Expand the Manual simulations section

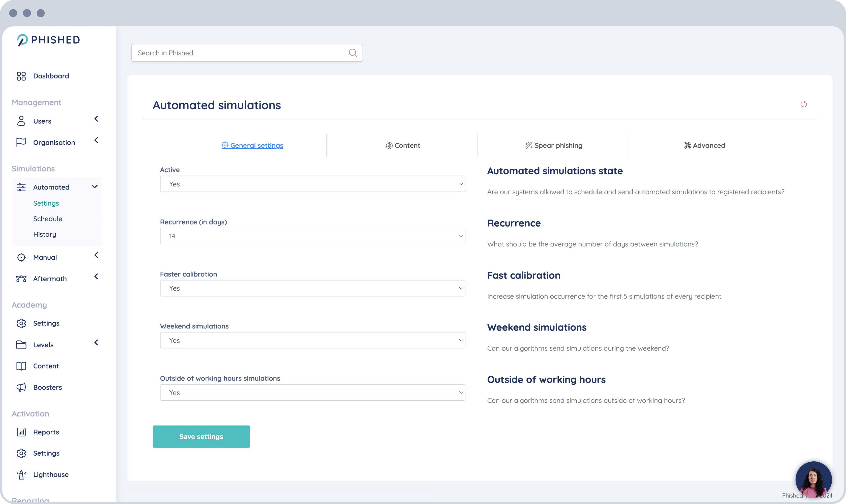(x=96, y=255)
